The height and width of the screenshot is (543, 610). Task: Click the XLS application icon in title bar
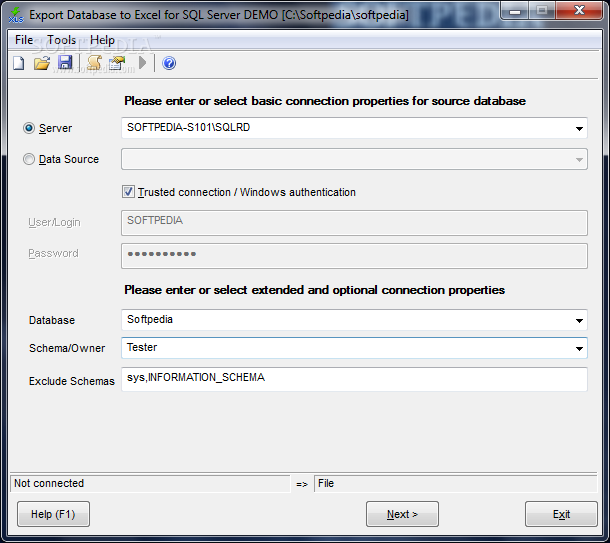pos(16,15)
